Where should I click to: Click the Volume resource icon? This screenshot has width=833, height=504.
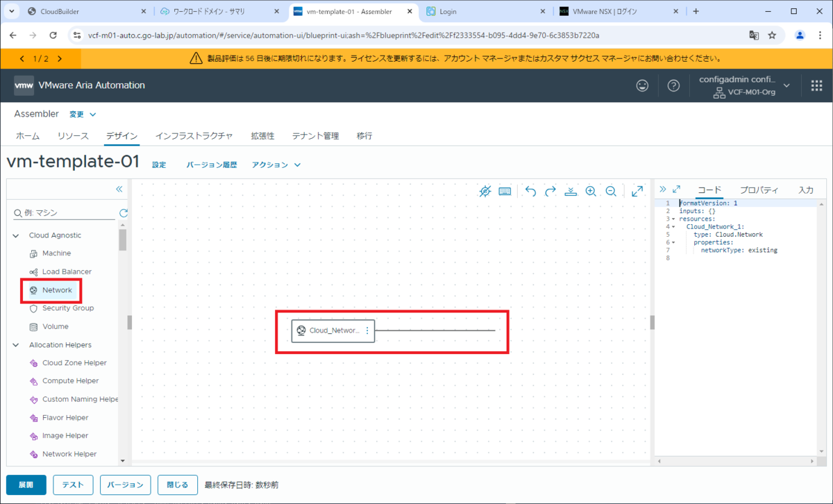[x=33, y=326]
